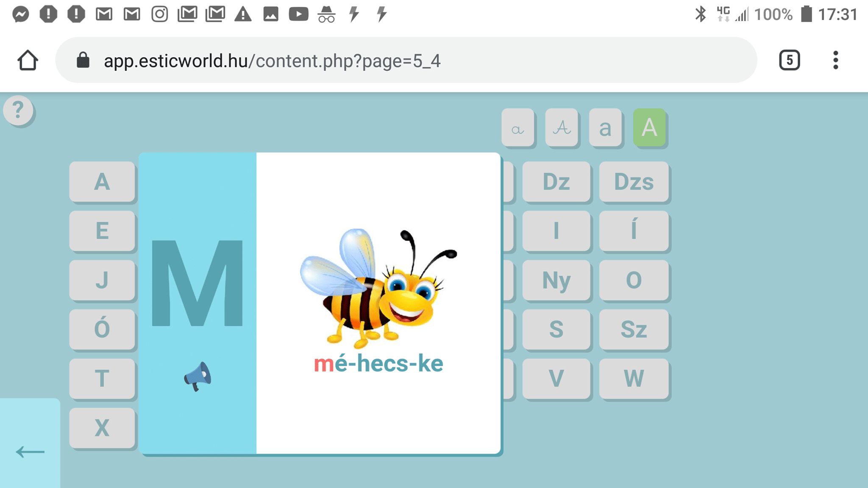The width and height of the screenshot is (868, 488).
Task: Switch to uppercase cursive letter style
Action: [x=562, y=128]
